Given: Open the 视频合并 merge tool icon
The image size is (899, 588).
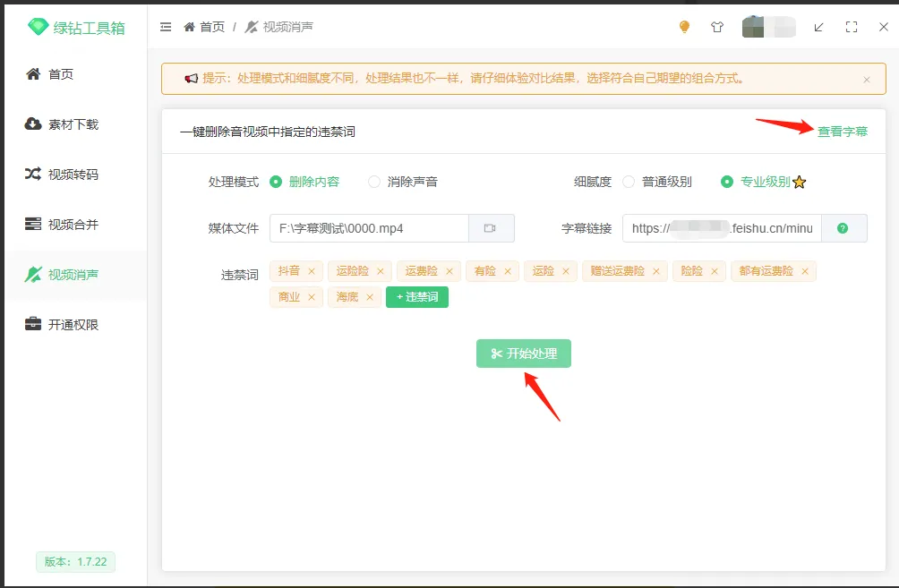Looking at the screenshot, I should click(x=33, y=225).
